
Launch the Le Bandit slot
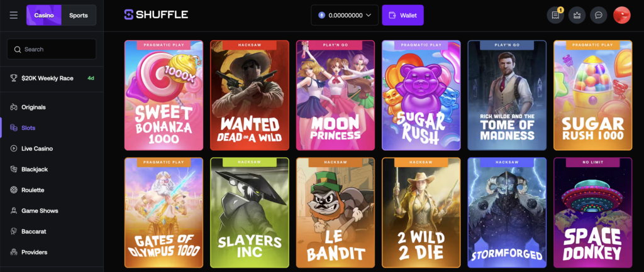[x=335, y=212]
